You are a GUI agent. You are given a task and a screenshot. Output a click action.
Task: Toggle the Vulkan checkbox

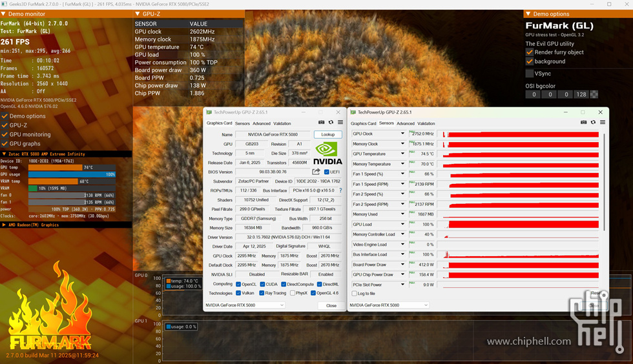pos(238,293)
